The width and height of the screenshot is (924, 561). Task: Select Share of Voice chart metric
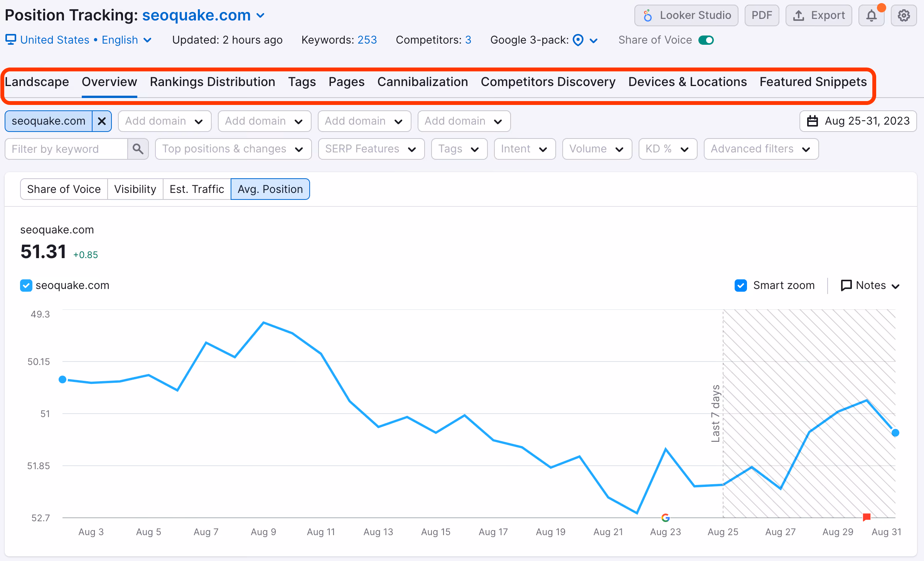point(64,189)
